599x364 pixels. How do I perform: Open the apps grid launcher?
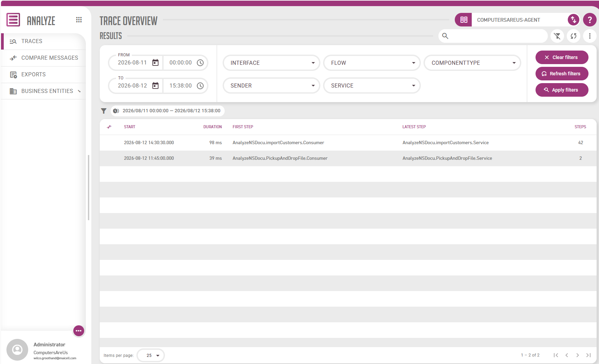coord(79,20)
